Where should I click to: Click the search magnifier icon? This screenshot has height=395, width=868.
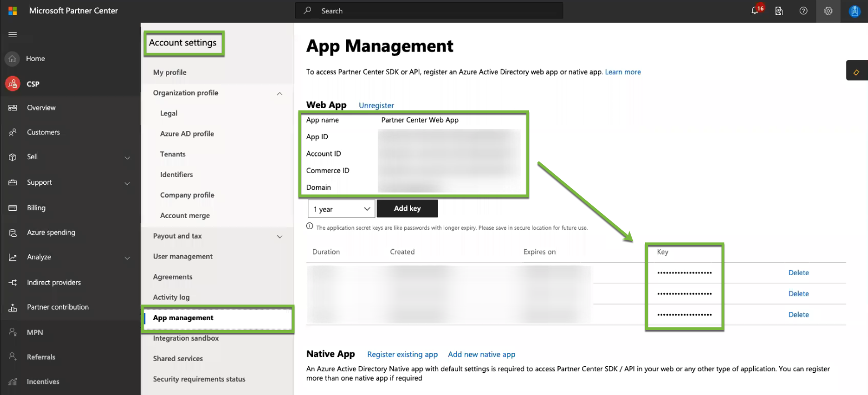tap(307, 11)
